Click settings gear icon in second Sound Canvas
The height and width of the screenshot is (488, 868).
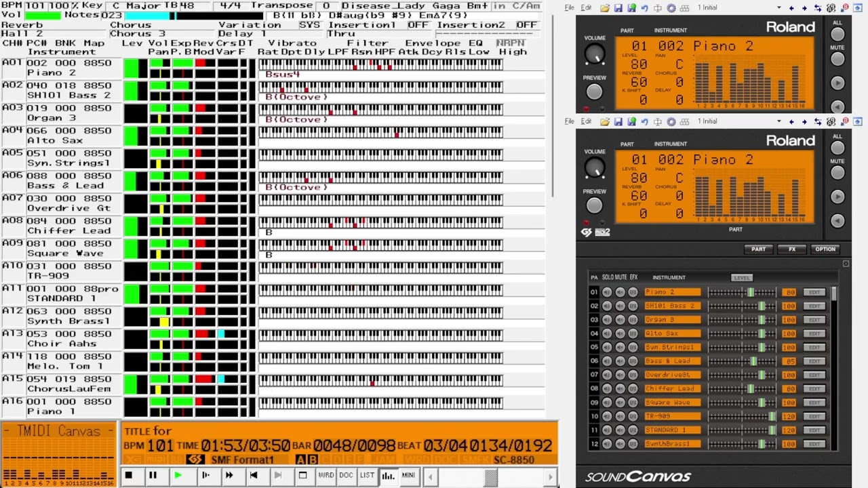(671, 121)
